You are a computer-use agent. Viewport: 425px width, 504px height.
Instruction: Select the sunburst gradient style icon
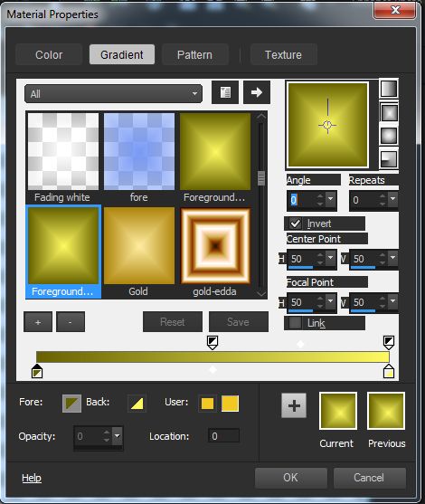[x=389, y=136]
